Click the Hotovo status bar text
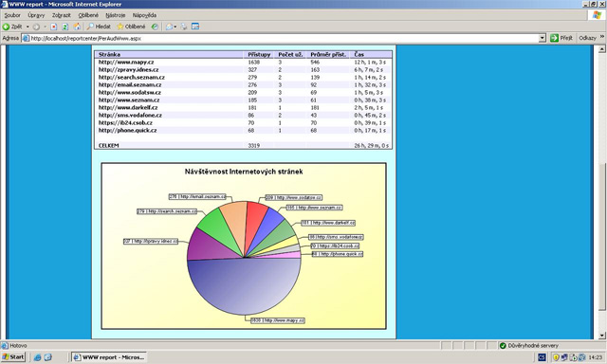This screenshot has width=607, height=364. 18,346
